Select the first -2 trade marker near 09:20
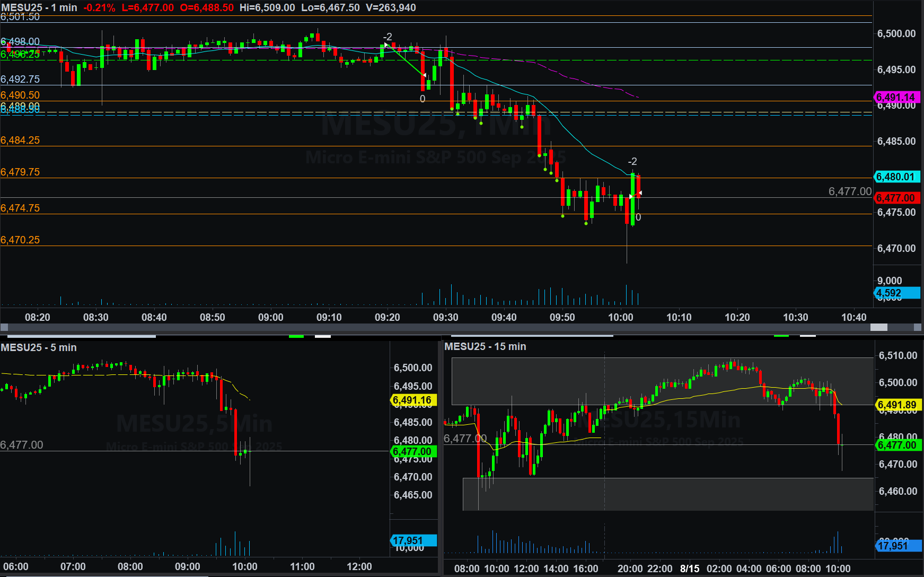The width and height of the screenshot is (924, 577). [x=388, y=37]
